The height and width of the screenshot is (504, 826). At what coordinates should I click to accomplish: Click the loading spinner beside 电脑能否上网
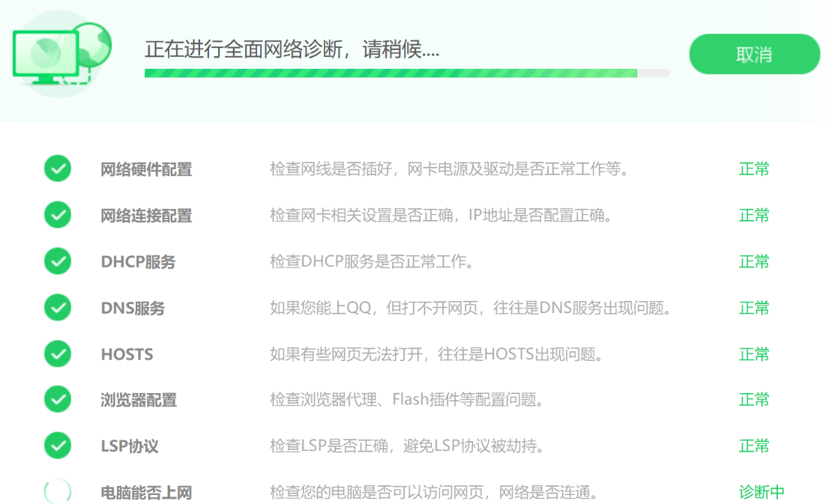pyautogui.click(x=58, y=492)
